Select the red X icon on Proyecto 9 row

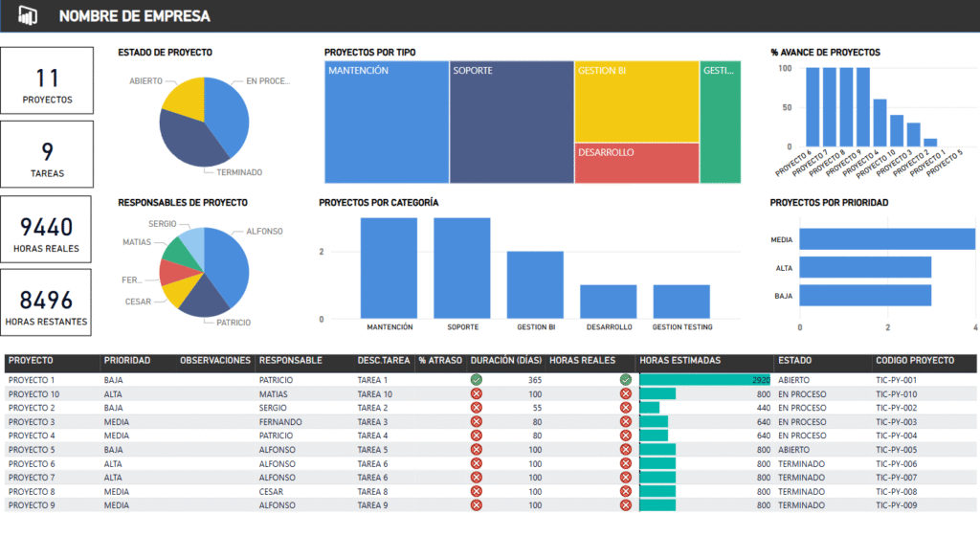point(475,505)
